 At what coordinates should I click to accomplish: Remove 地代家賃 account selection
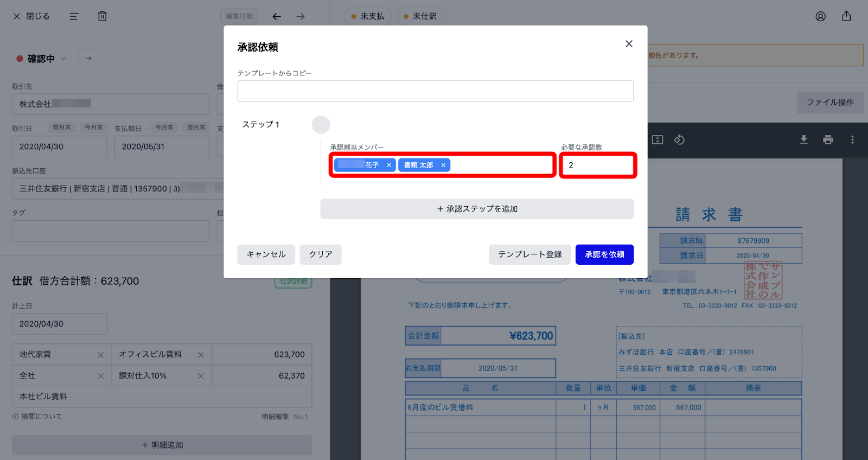pyautogui.click(x=100, y=355)
